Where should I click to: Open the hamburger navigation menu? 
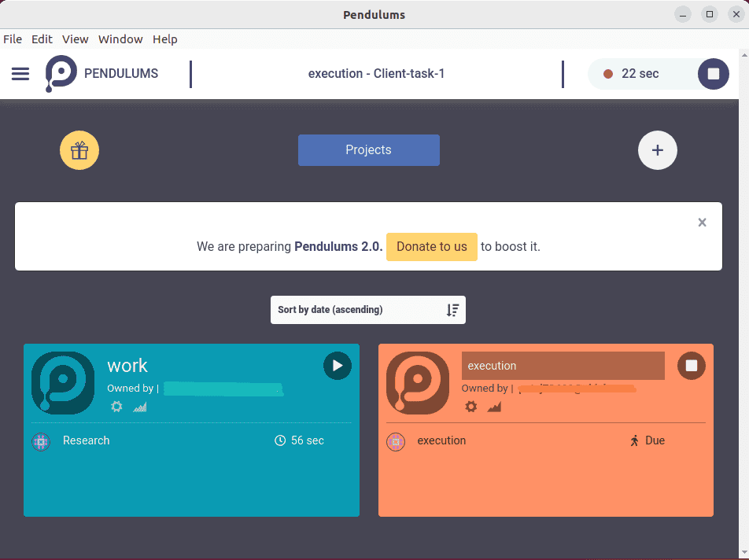20,73
